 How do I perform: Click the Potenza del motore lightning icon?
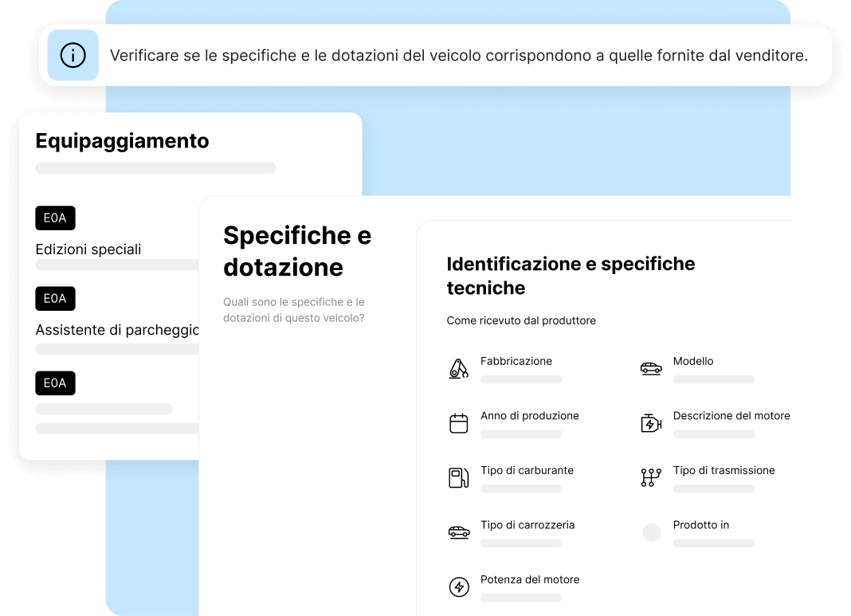click(x=458, y=587)
